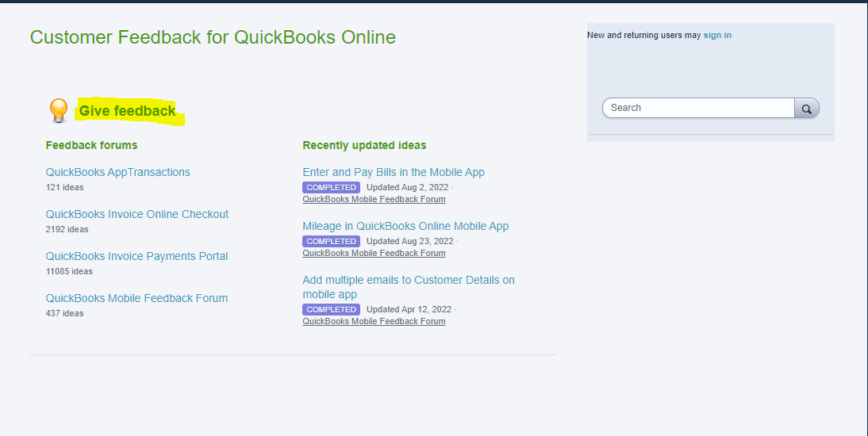Click the '2192 ideas' count text
Viewport: 868px width, 436px height.
click(x=67, y=229)
